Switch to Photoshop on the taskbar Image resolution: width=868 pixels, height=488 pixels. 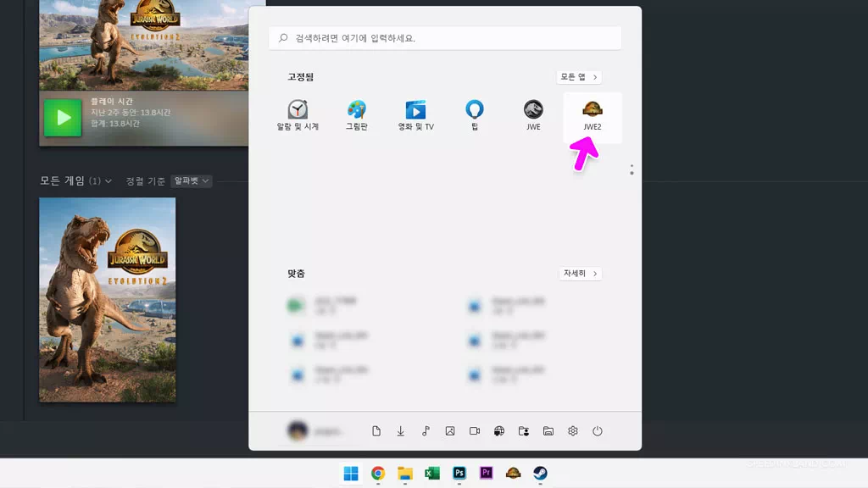pyautogui.click(x=459, y=474)
